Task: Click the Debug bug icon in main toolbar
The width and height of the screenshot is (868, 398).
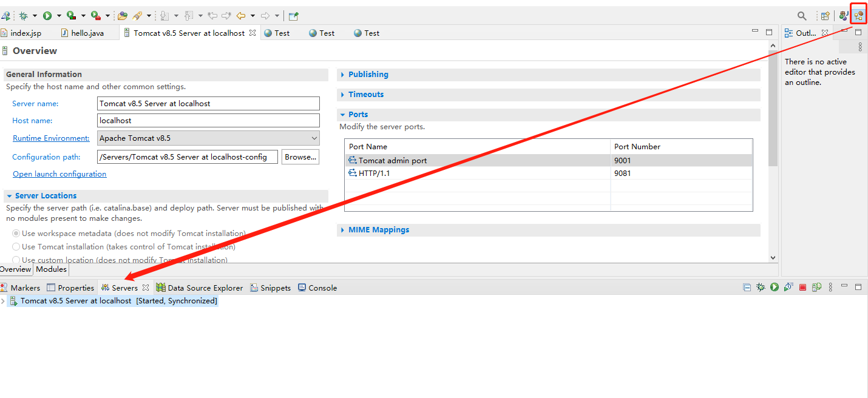Action: [23, 16]
